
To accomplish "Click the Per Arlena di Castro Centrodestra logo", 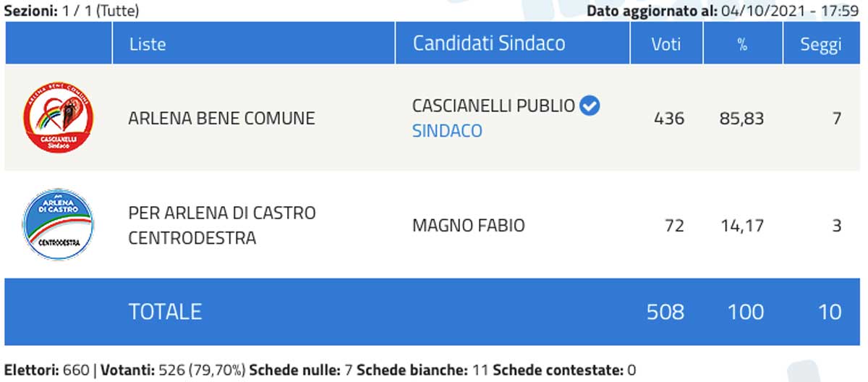I will tap(59, 225).
